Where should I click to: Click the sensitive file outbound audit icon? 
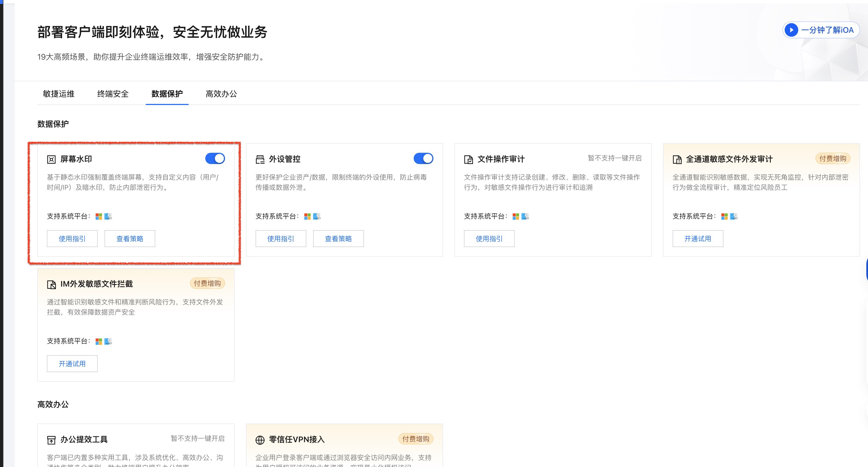[677, 159]
